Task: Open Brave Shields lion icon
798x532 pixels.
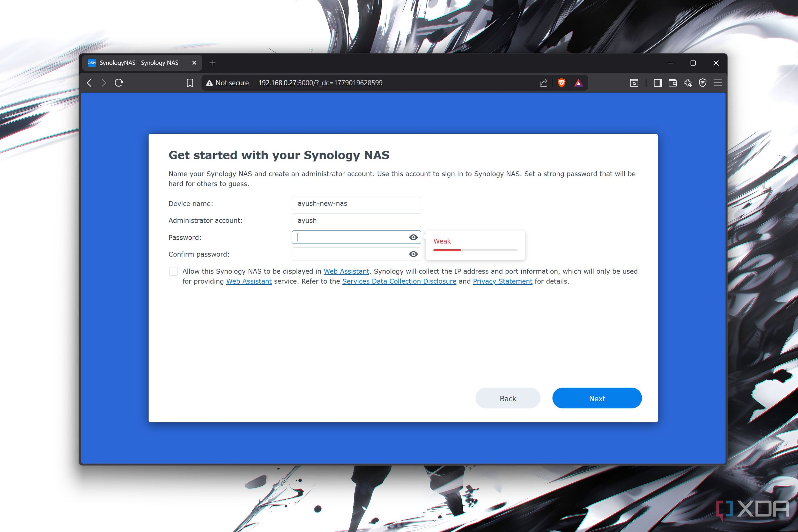Action: tap(562, 83)
